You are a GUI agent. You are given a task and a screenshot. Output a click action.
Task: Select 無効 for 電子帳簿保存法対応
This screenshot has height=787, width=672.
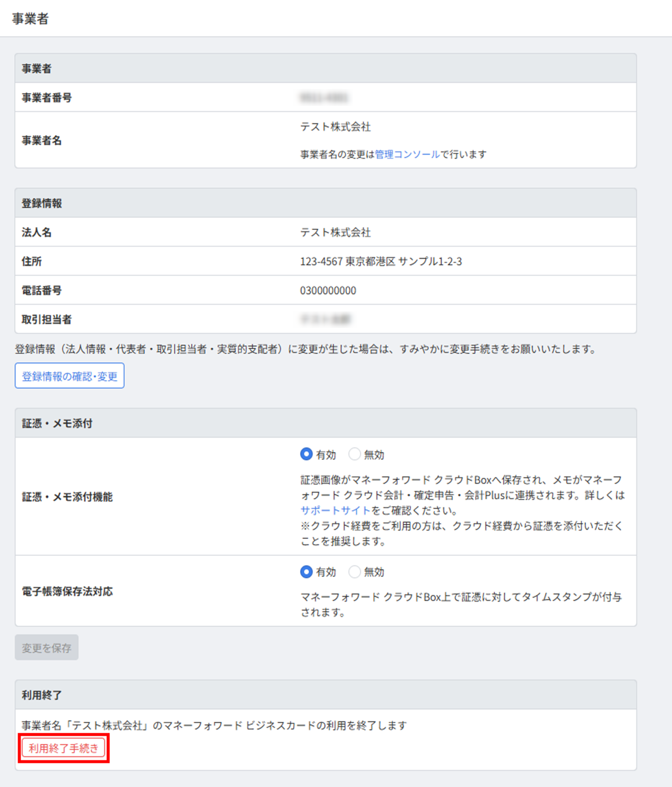coord(355,572)
